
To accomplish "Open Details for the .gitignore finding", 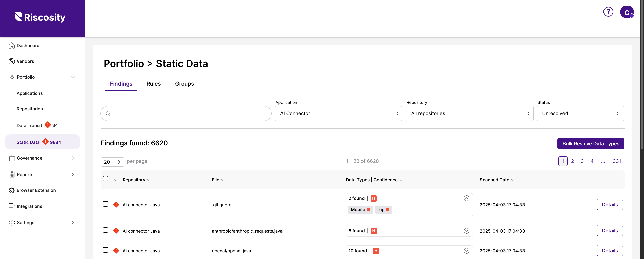I will [610, 205].
